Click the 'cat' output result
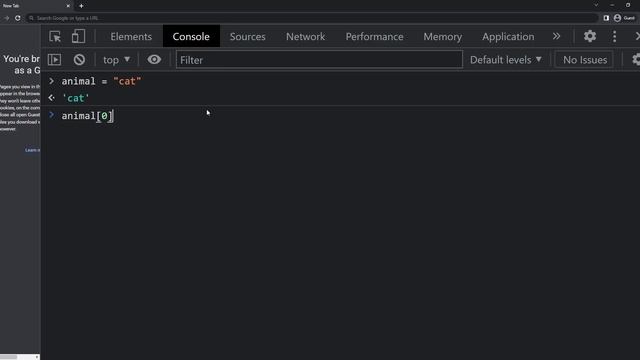Viewport: 640px width, 360px height. click(76, 98)
